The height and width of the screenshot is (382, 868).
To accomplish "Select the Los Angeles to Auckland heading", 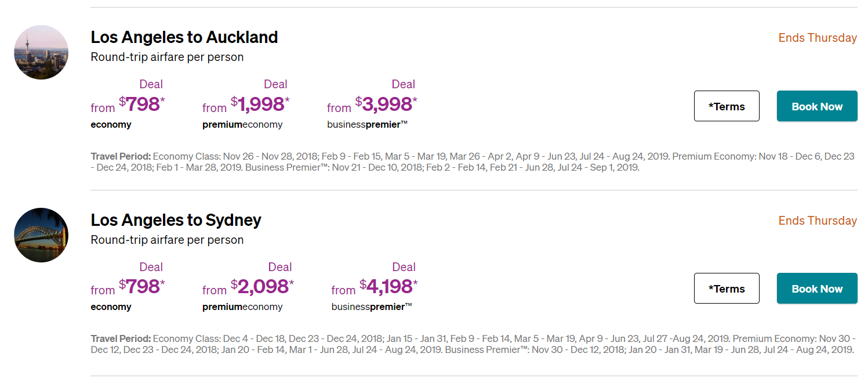I will (184, 37).
